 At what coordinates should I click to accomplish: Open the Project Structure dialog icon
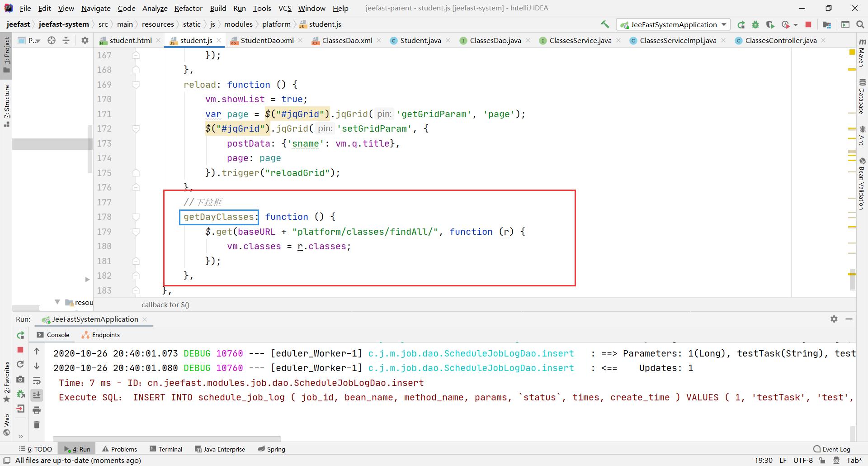tap(827, 24)
